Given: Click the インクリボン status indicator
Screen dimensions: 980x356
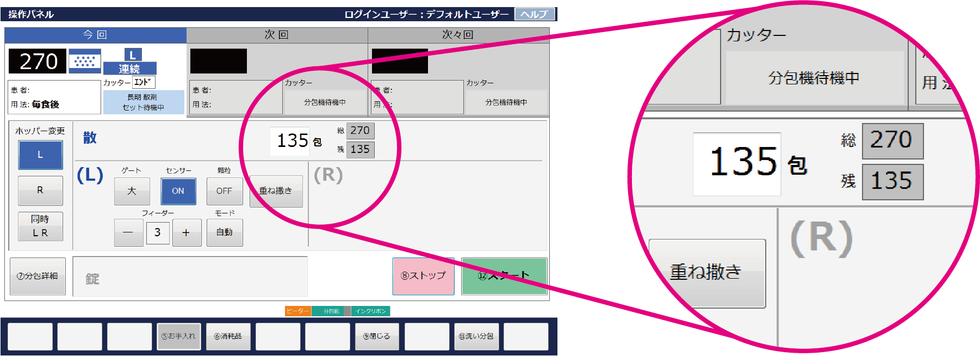Looking at the screenshot, I should [x=371, y=311].
